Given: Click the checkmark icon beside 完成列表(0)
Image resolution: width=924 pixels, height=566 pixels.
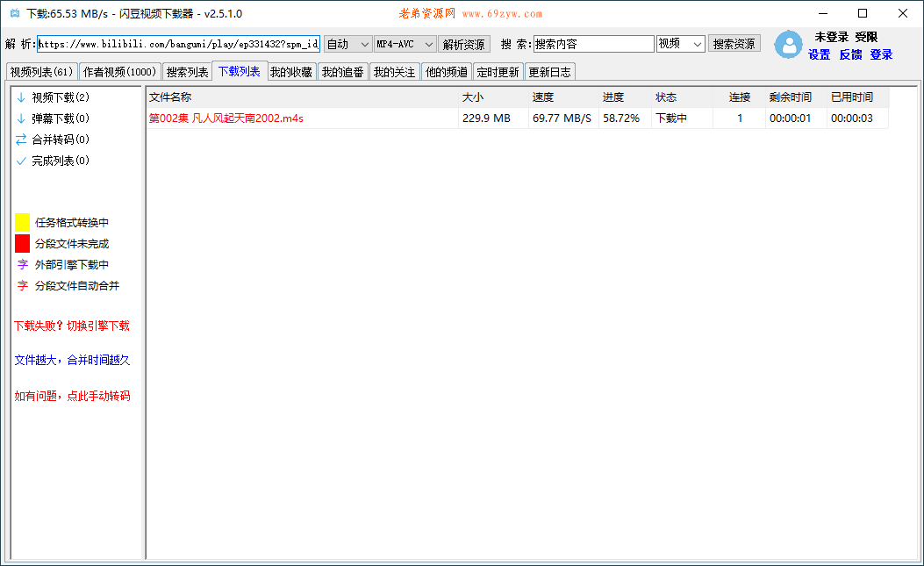Looking at the screenshot, I should tap(21, 161).
